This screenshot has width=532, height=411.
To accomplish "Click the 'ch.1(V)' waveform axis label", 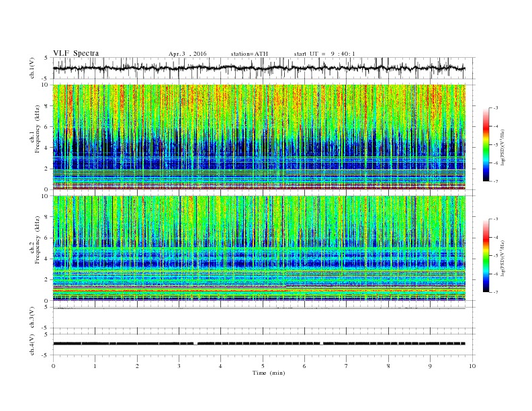I will (x=32, y=68).
